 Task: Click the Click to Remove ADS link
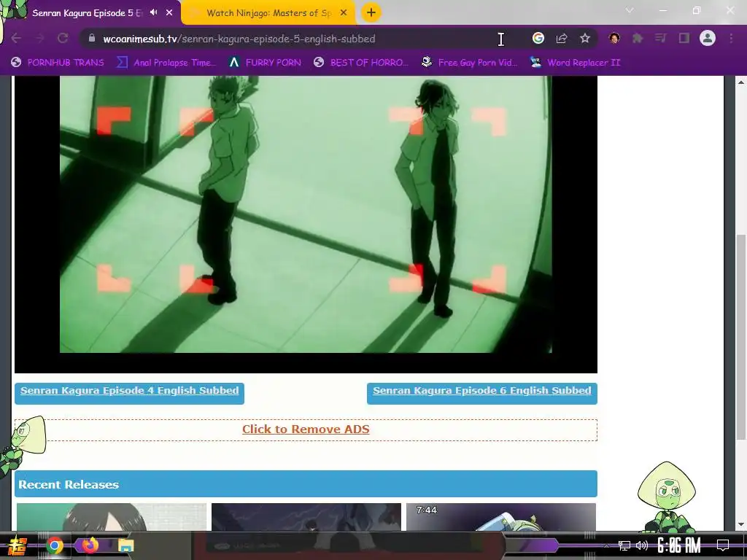tap(306, 429)
